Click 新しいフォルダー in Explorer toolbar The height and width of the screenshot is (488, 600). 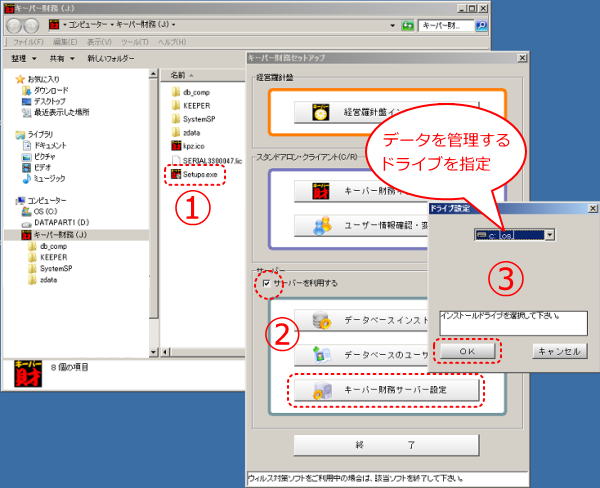(x=111, y=59)
